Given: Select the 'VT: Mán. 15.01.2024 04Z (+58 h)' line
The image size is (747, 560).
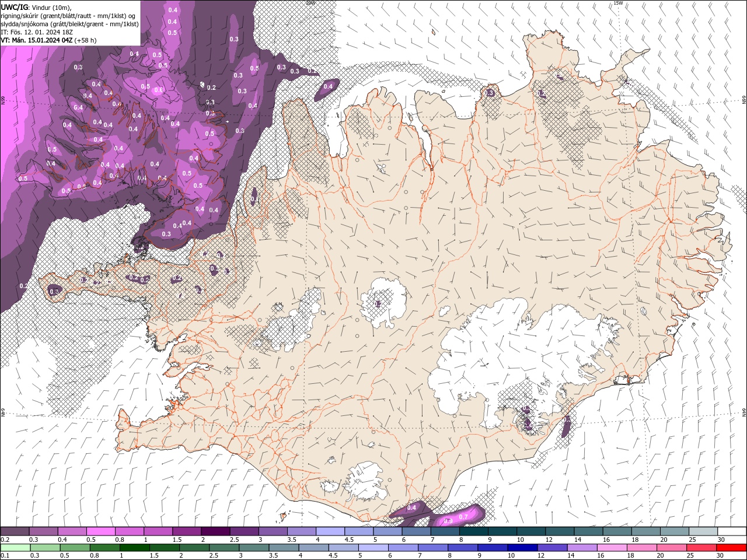Looking at the screenshot, I should tap(49, 40).
